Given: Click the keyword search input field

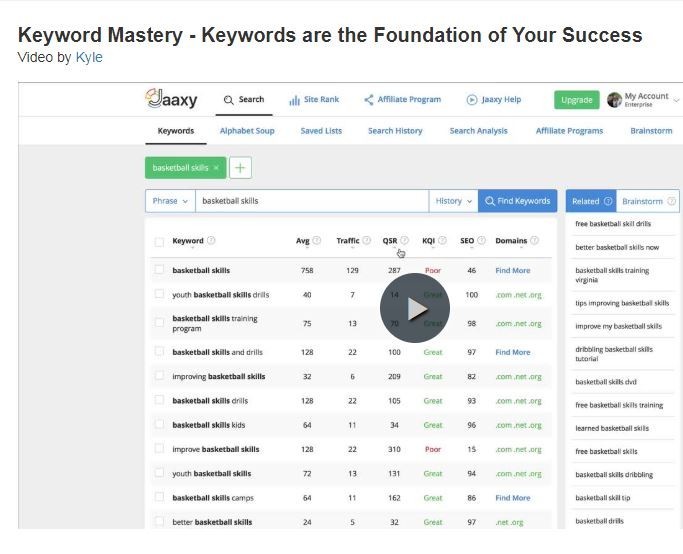Looking at the screenshot, I should tap(312, 201).
